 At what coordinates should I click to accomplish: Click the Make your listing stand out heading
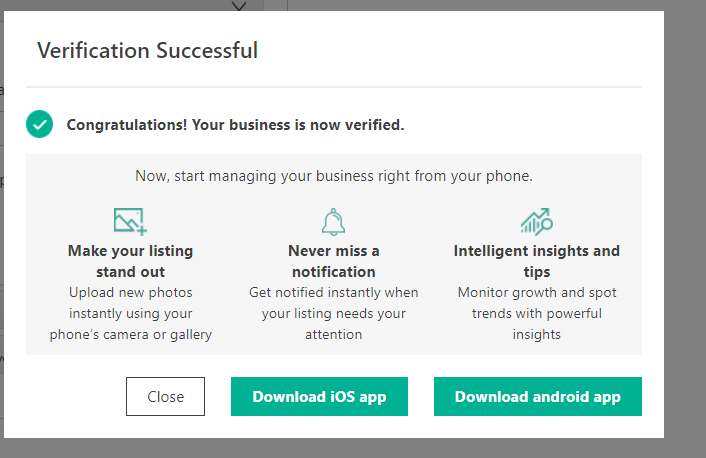coord(131,261)
